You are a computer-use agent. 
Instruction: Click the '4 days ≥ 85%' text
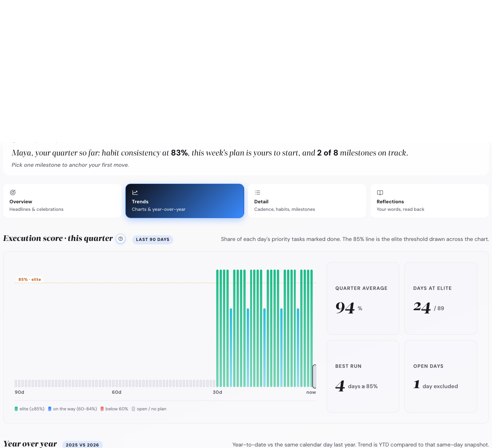(356, 386)
